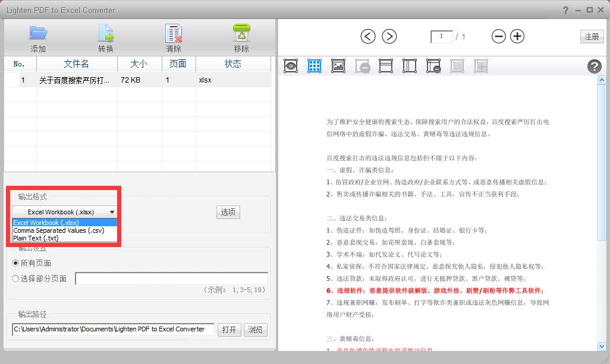Click the page number input box
Viewport: 610px width, 364px height.
442,36
